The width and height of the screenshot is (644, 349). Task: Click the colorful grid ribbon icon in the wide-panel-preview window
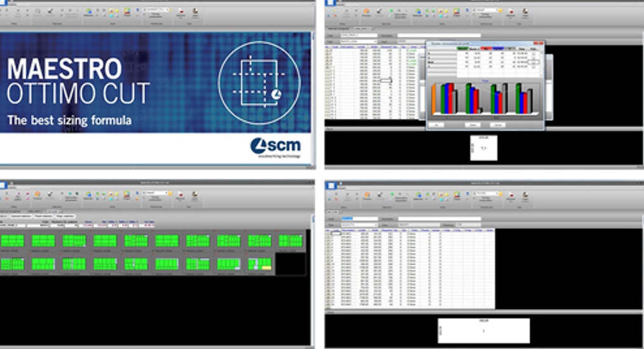[456, 195]
